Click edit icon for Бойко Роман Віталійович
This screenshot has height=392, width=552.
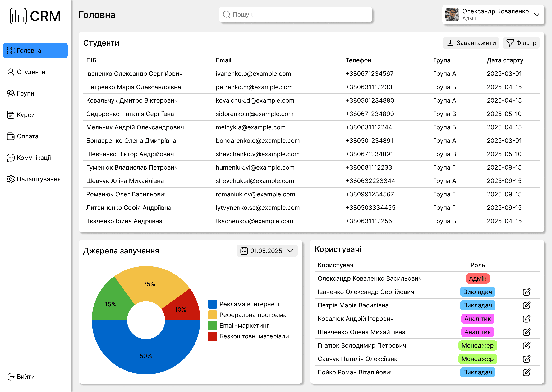[526, 372]
